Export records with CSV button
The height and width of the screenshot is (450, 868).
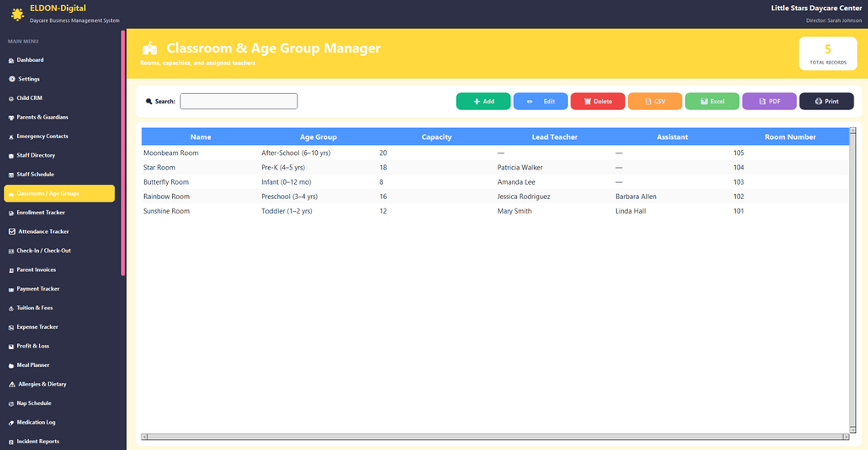(x=655, y=102)
